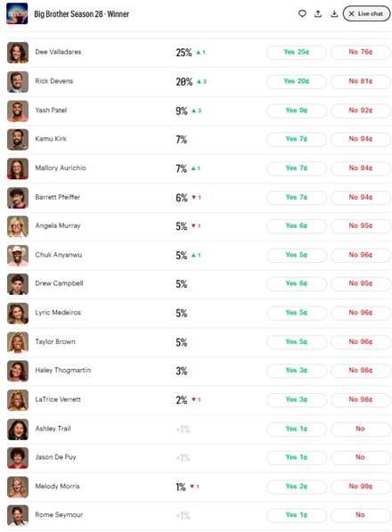Open Lyric Medeiros contestant name
392x532 pixels.
coord(58,313)
